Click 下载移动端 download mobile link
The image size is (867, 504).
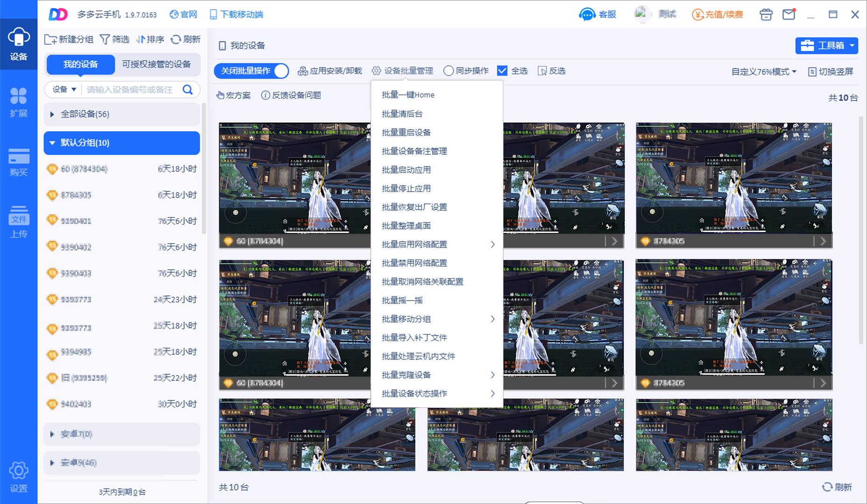(236, 14)
